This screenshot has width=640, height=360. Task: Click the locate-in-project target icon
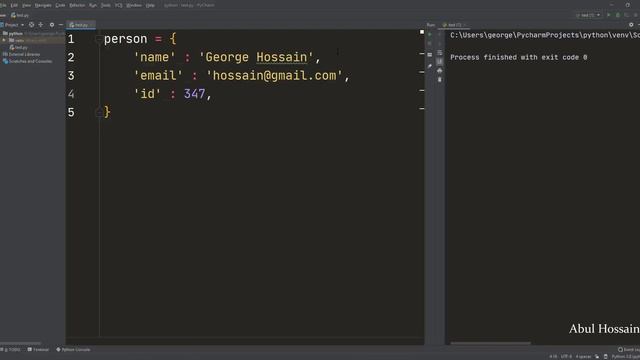tap(31, 25)
